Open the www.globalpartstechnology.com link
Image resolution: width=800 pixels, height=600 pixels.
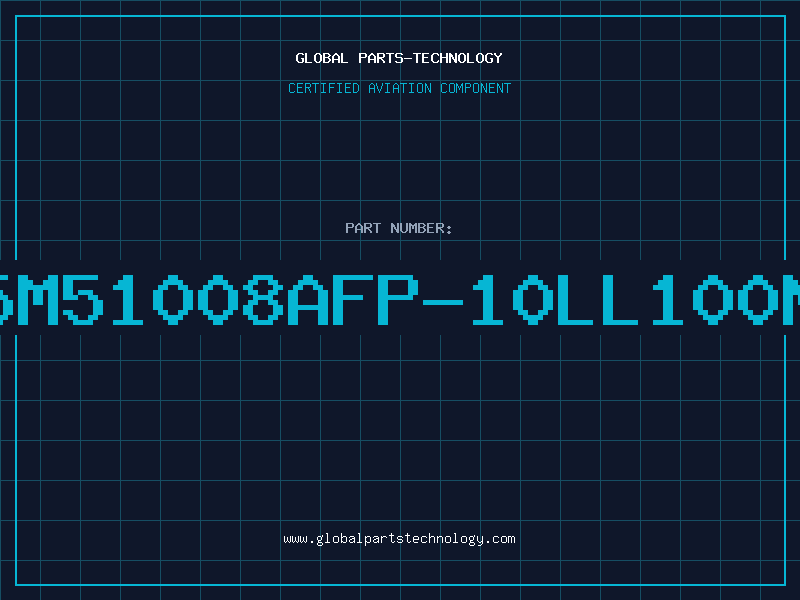pyautogui.click(x=399, y=539)
